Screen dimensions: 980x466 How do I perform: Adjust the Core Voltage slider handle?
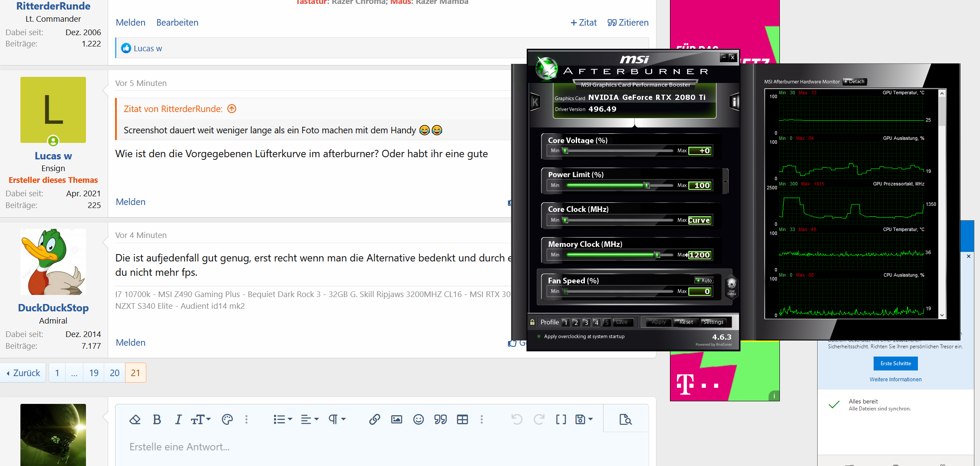565,151
